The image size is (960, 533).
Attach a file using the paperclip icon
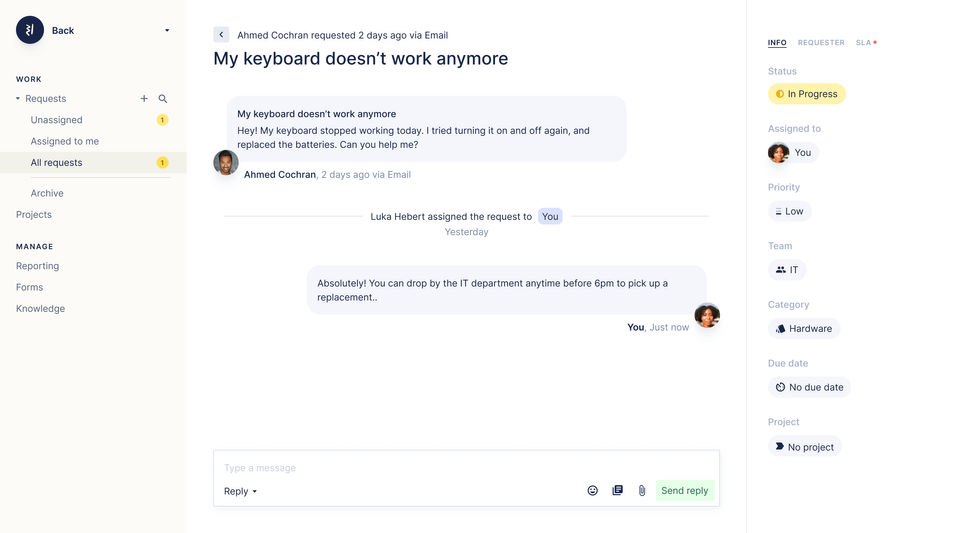(x=642, y=491)
